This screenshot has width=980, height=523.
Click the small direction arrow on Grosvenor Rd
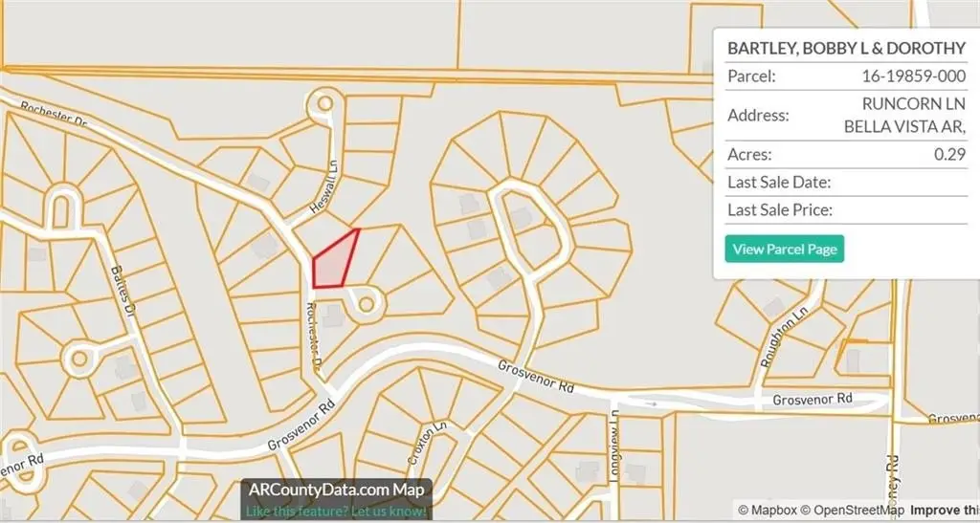[652, 404]
